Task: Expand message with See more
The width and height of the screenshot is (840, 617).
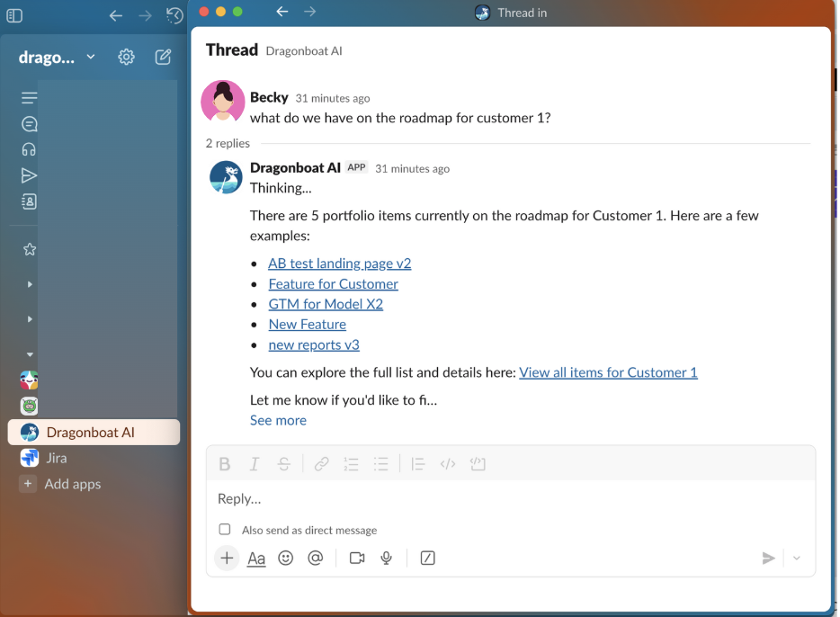Action: [x=278, y=420]
